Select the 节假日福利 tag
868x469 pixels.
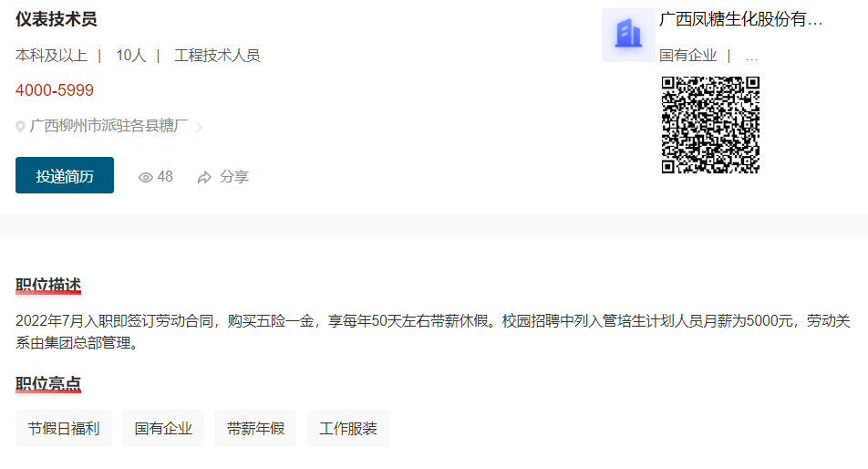click(64, 428)
